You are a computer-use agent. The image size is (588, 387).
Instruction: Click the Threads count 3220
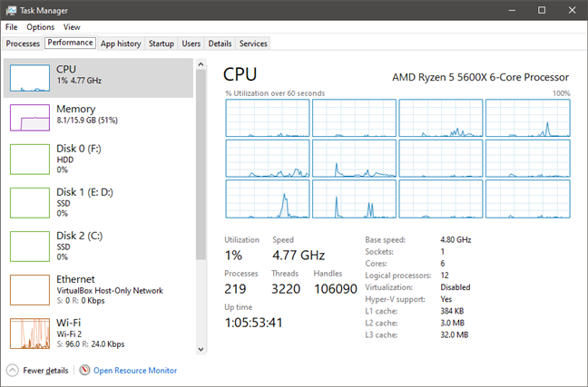(x=286, y=289)
